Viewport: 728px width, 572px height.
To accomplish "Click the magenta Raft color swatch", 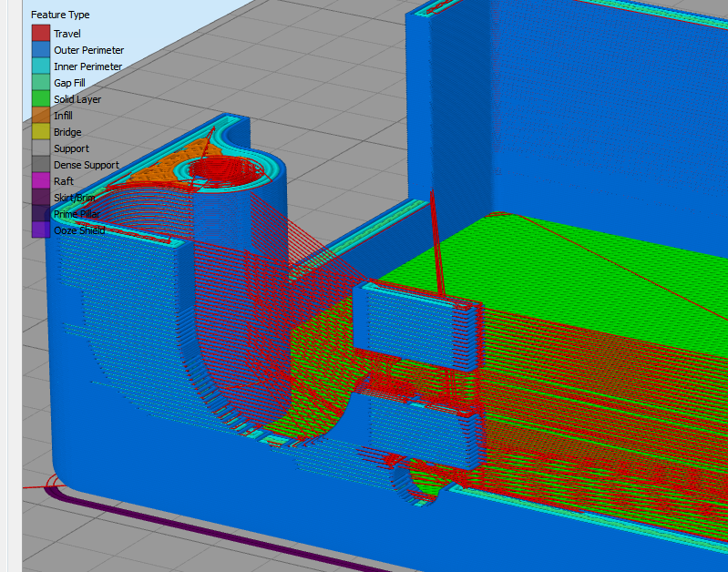I will pyautogui.click(x=40, y=181).
